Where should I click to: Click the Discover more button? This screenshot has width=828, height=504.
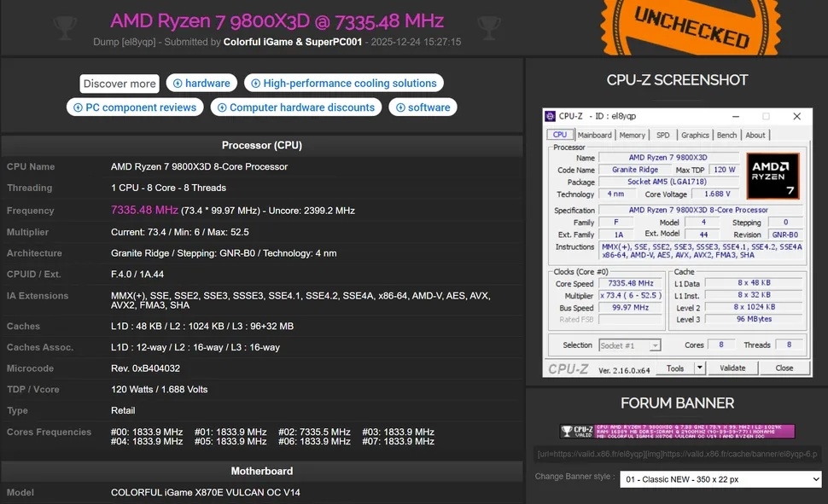click(x=119, y=83)
